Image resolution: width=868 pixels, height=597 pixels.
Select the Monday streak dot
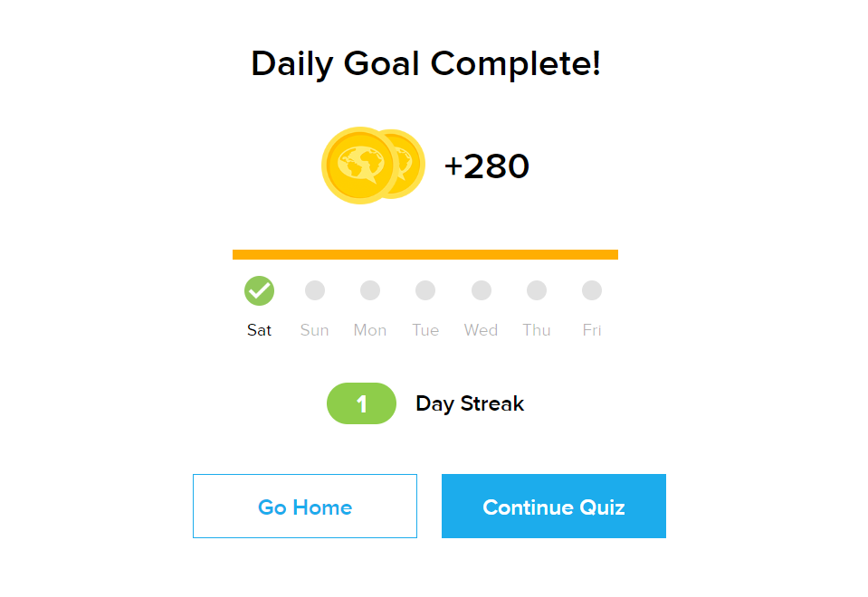tap(370, 290)
